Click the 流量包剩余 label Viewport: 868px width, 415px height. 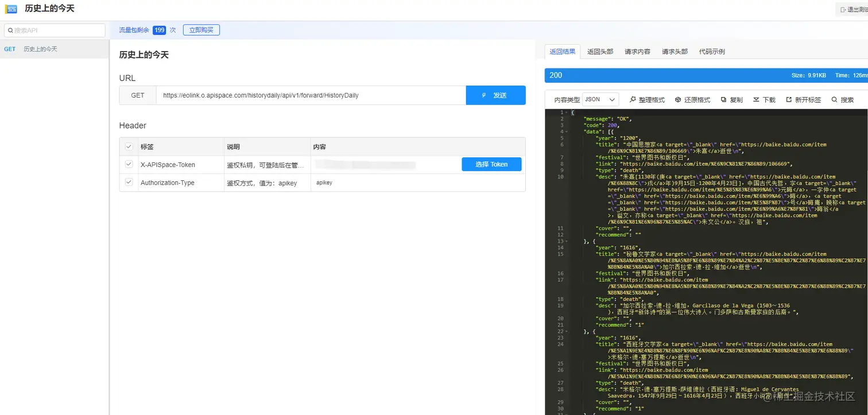pos(134,30)
